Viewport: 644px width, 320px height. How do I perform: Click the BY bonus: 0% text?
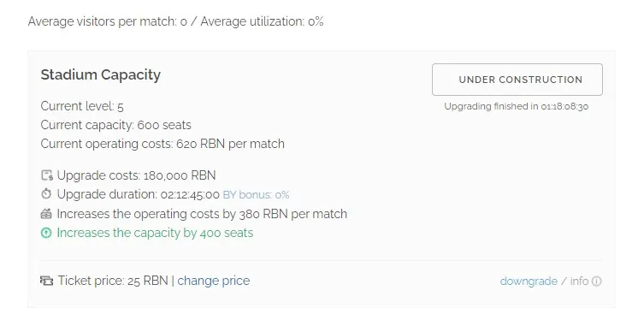256,195
